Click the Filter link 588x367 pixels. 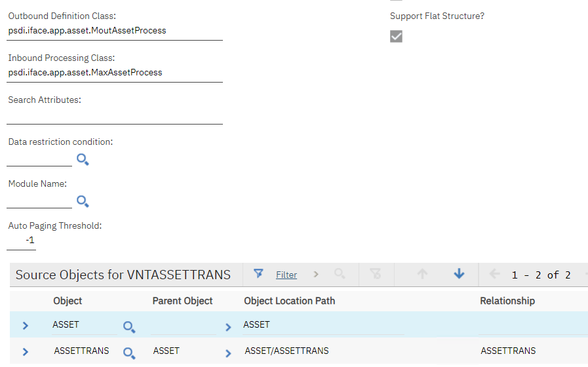[286, 275]
